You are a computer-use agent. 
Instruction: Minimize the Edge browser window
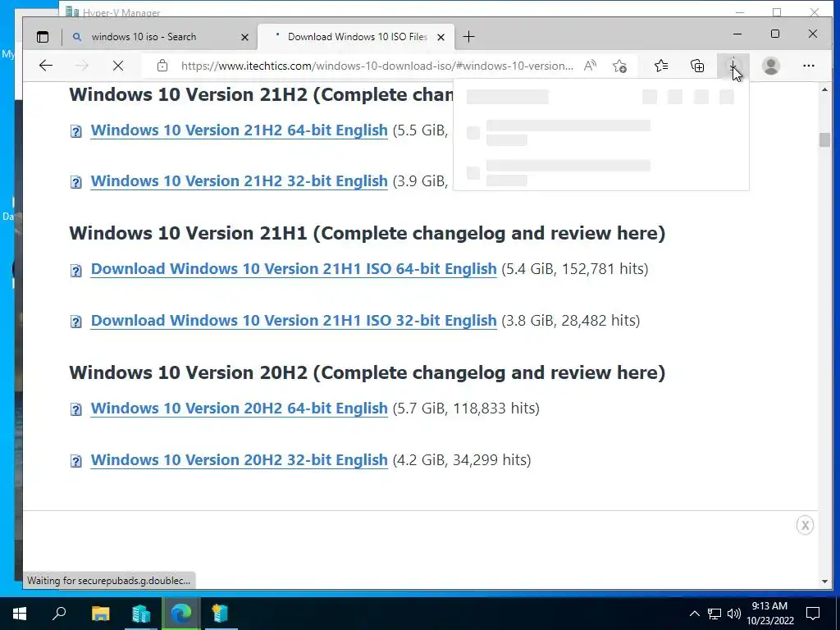[x=737, y=34]
